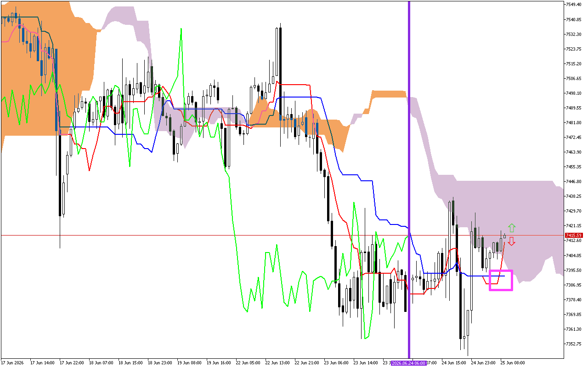Click price axis label 7395.50
Screen dimensions: 588x368
pyautogui.click(x=574, y=270)
